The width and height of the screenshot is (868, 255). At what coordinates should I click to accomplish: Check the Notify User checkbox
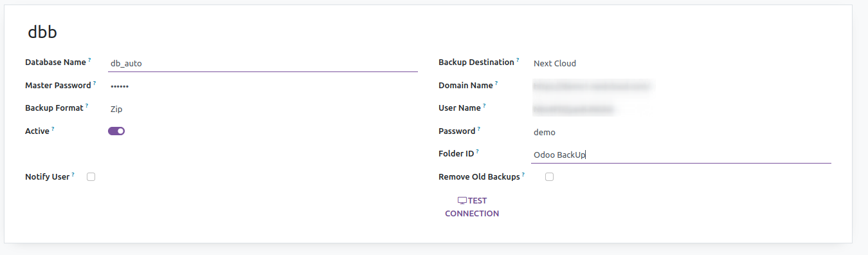(91, 177)
